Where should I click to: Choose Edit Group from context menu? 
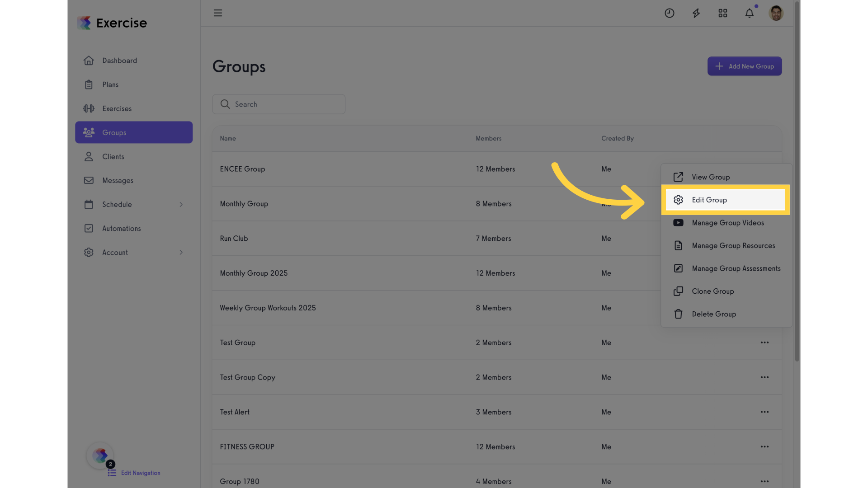click(726, 200)
